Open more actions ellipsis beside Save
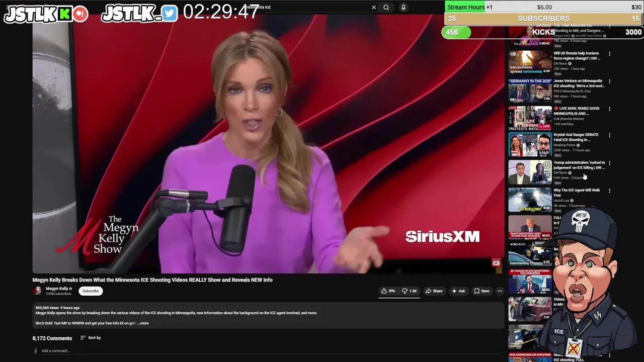Image resolution: width=644 pixels, height=362 pixels. coord(500,291)
